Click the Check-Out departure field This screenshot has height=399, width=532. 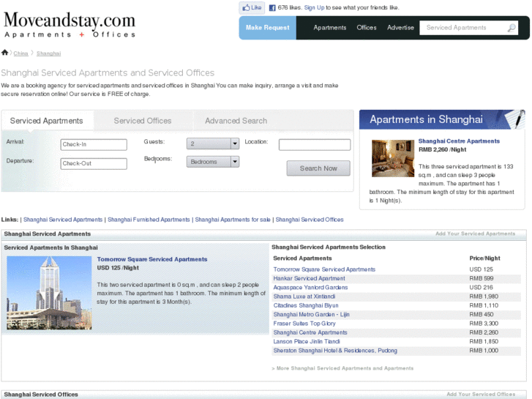pos(94,164)
